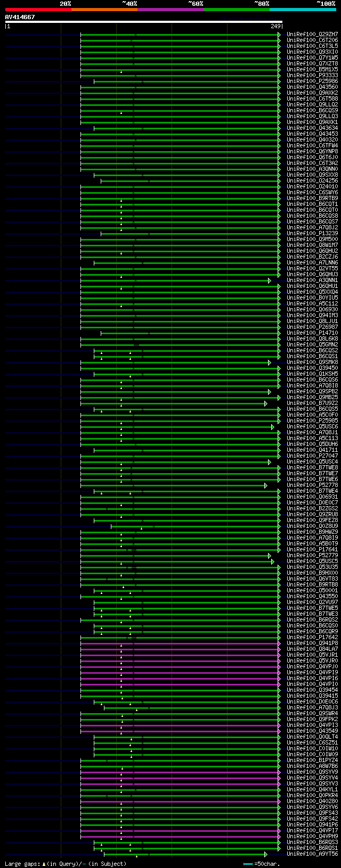Open UniRef100_Q9LLQ2 hit
This screenshot has height=868, width=341.
[312, 105]
